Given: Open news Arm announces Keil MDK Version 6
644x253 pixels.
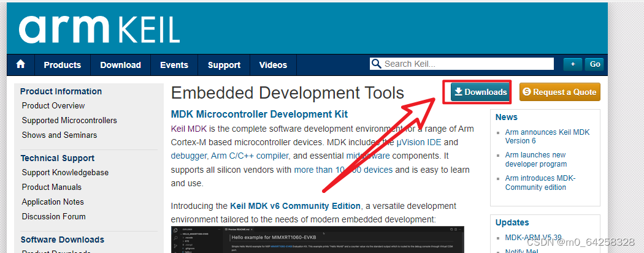Looking at the screenshot, I should pyautogui.click(x=547, y=137).
